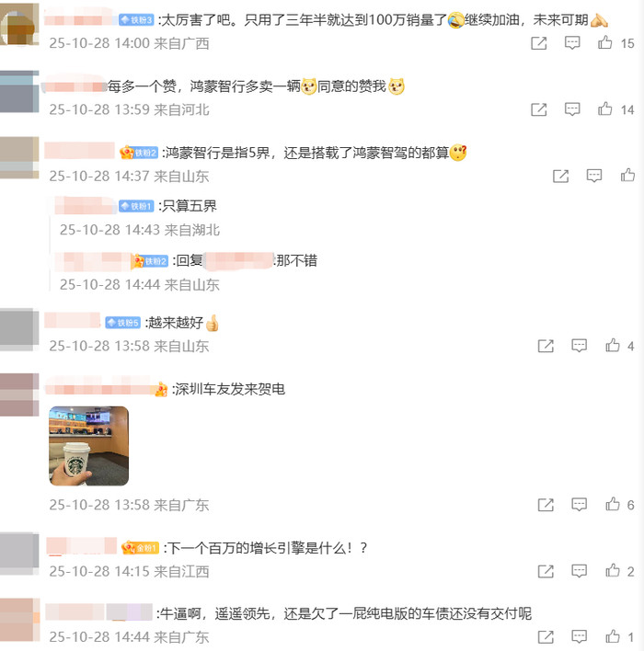The width and height of the screenshot is (644, 651).
Task: Share the 13:59 河北 comment
Action: pyautogui.click(x=539, y=109)
